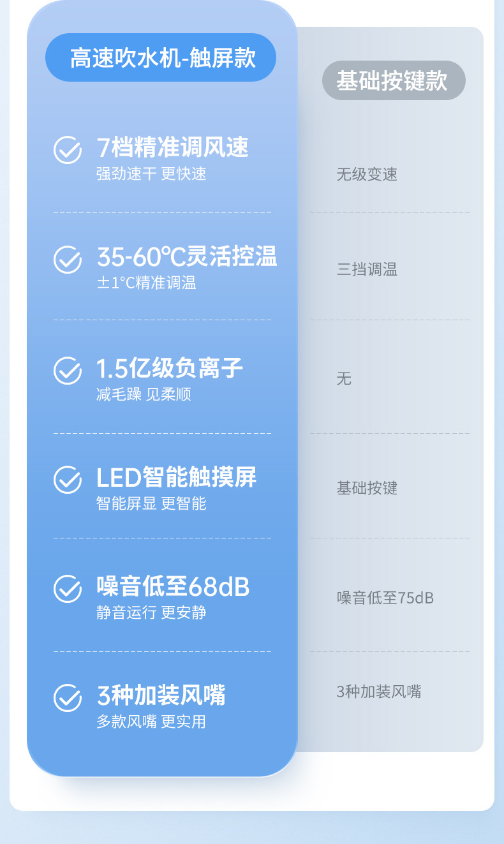This screenshot has height=844, width=504.
Task: Click the checkmark beside 7档精准调风速
Action: (x=67, y=150)
